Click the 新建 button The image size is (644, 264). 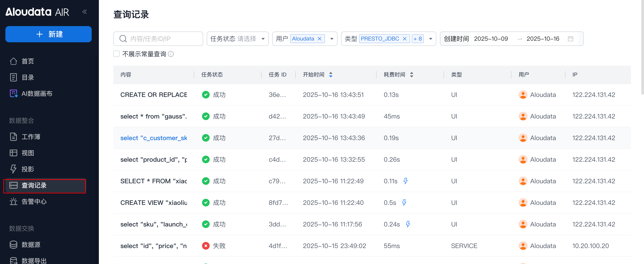point(49,34)
